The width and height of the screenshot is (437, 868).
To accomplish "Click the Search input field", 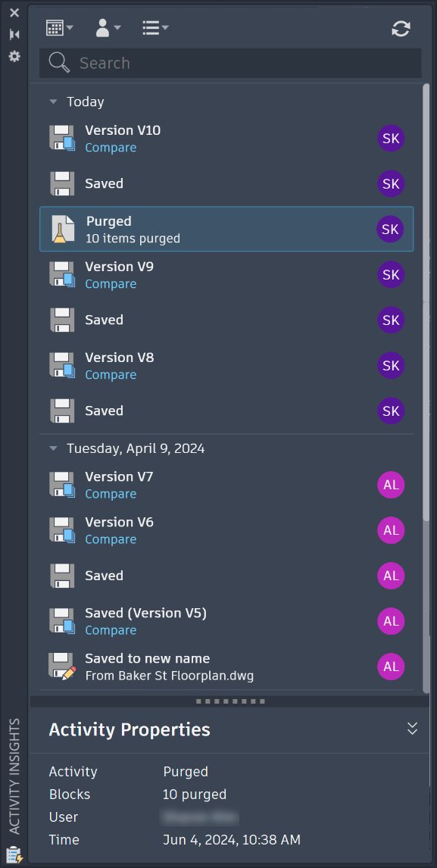I will tap(230, 63).
